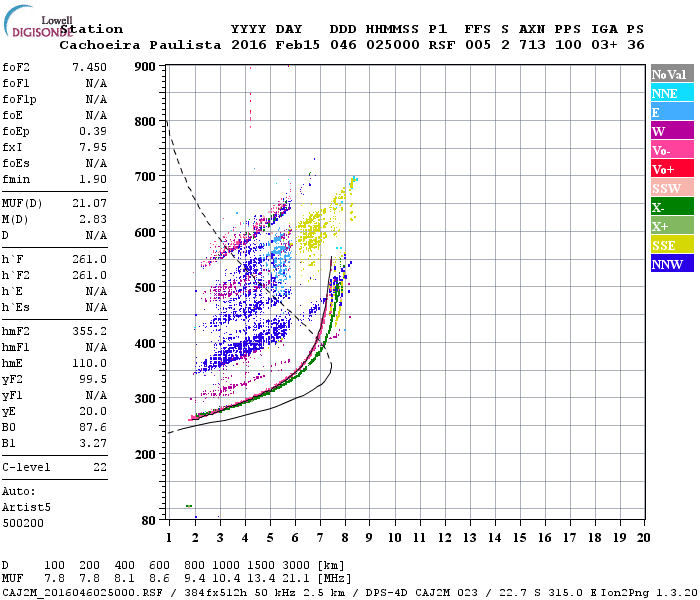Click the Artist5 auto-scaling label

(x=26, y=507)
